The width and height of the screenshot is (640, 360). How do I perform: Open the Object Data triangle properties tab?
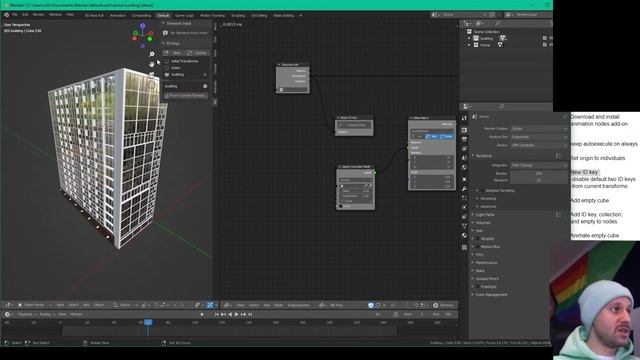tap(464, 226)
